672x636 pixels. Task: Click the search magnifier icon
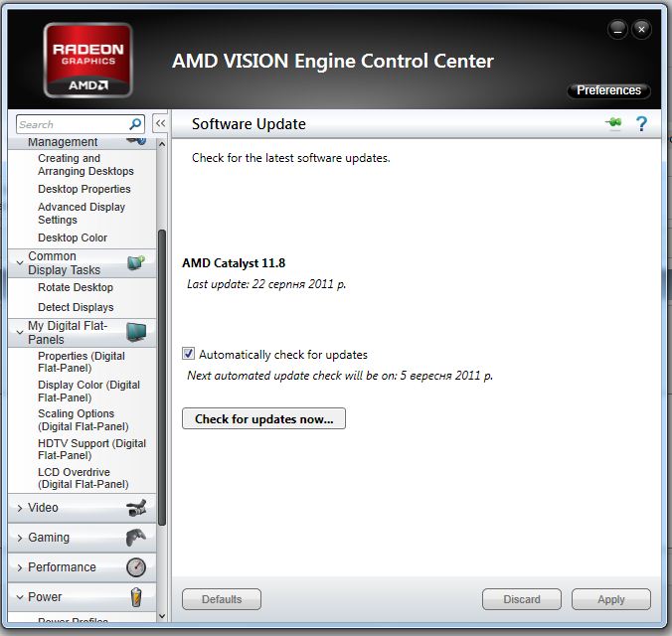click(135, 124)
